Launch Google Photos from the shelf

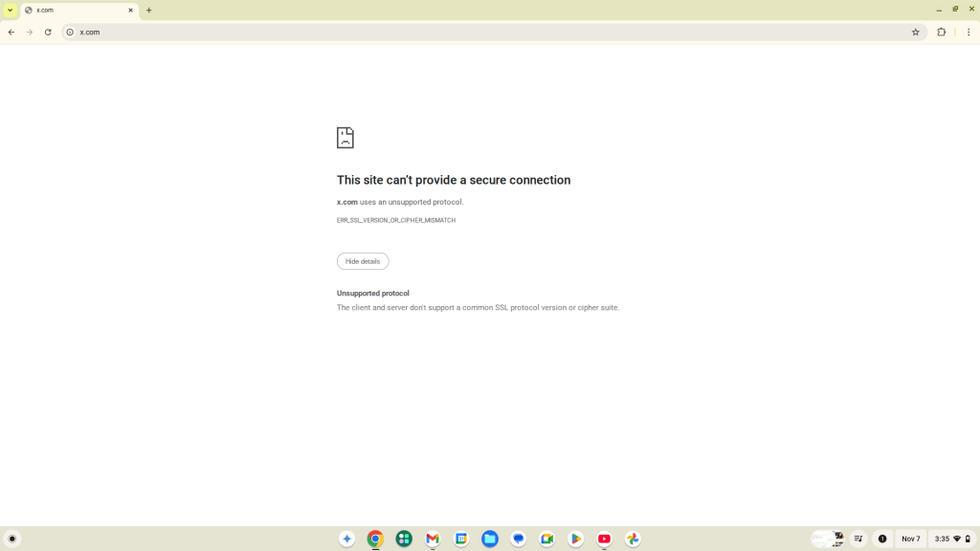(633, 539)
